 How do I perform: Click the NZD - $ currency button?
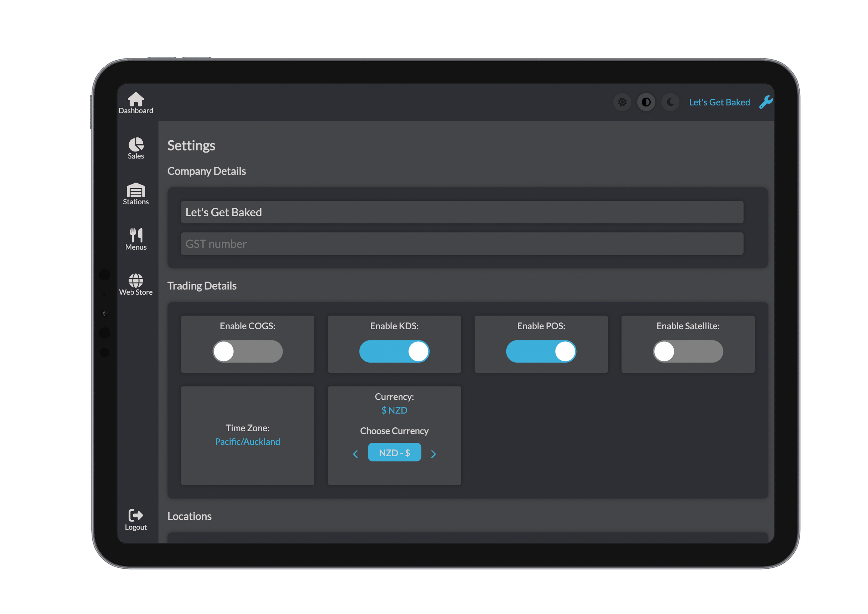coord(394,453)
